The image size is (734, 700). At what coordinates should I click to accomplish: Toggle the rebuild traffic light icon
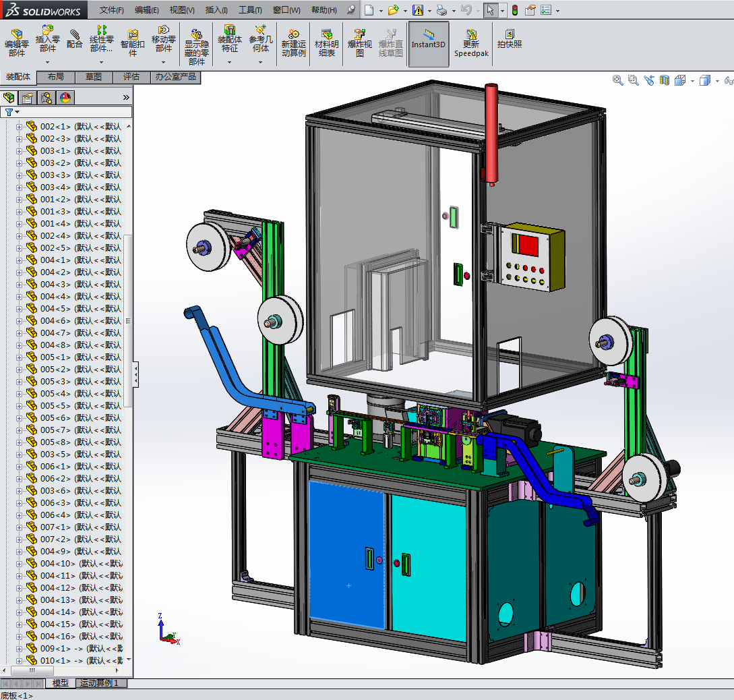[514, 10]
